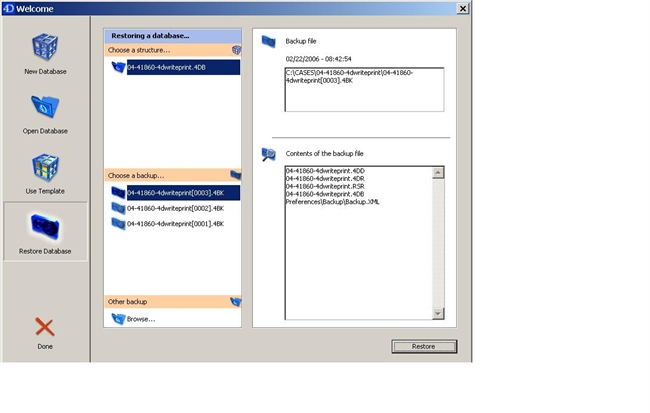The width and height of the screenshot is (650, 413).
Task: Select structure 04-41860-4dwriteprint.4DB
Action: (167, 67)
